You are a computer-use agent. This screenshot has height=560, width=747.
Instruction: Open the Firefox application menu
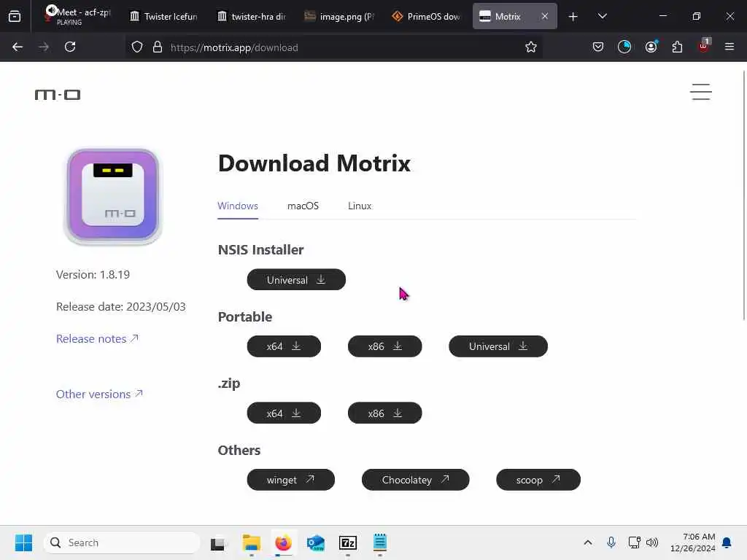tap(729, 47)
